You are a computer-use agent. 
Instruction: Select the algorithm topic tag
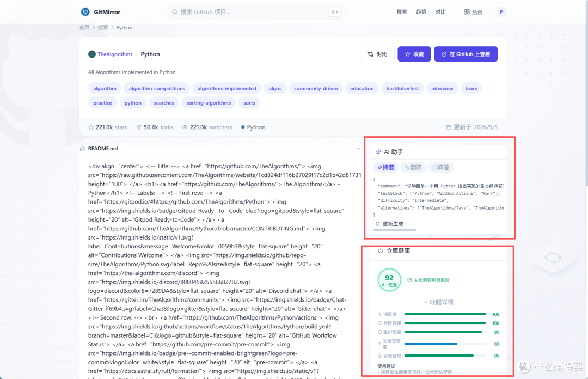pyautogui.click(x=105, y=89)
